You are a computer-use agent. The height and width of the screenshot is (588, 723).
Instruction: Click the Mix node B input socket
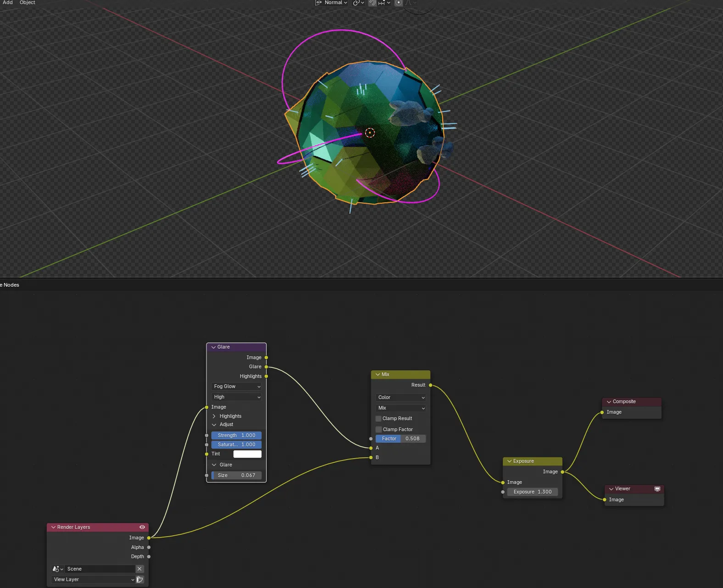(371, 457)
